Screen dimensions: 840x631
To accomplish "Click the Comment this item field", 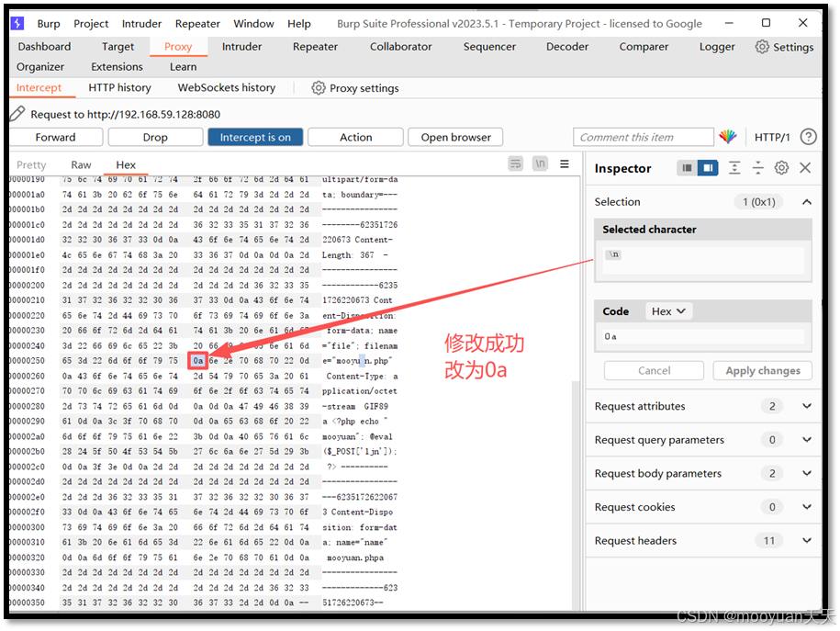I will click(x=643, y=137).
